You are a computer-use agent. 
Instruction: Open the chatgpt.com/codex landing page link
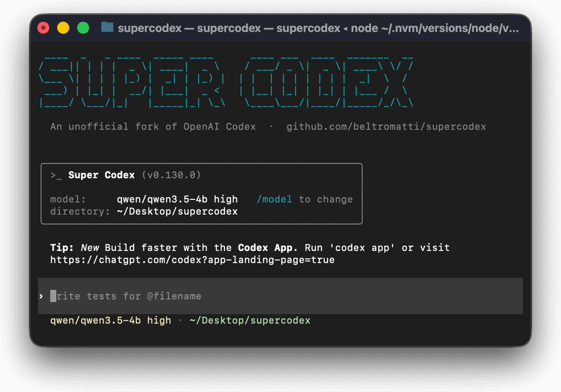[192, 260]
